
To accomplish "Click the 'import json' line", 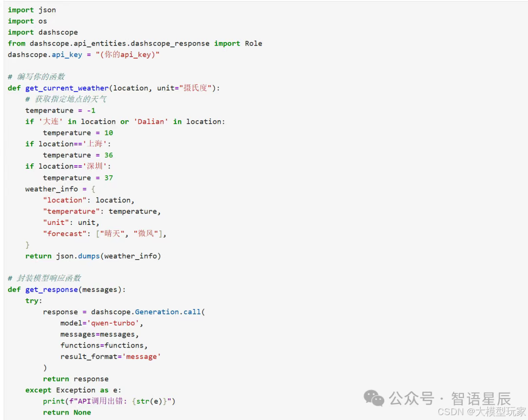I will click(32, 10).
